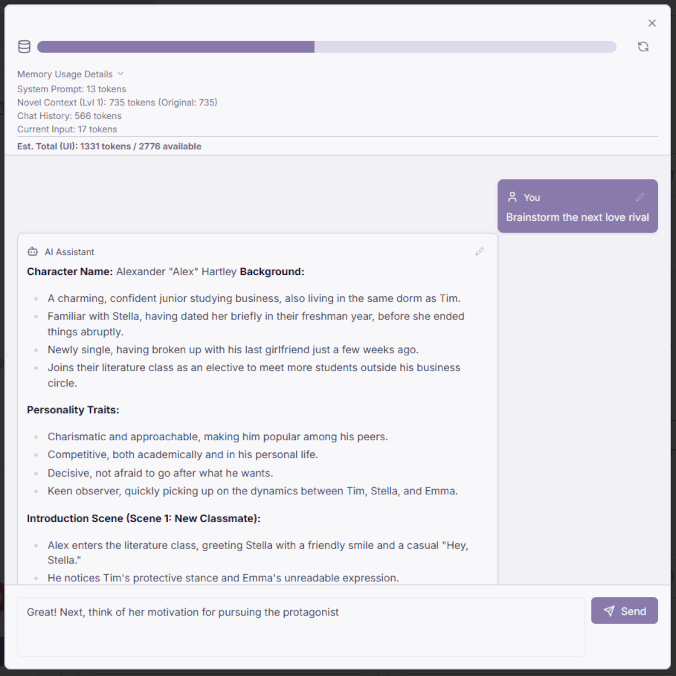Click the memory database icon
676x676 pixels.
point(24,47)
